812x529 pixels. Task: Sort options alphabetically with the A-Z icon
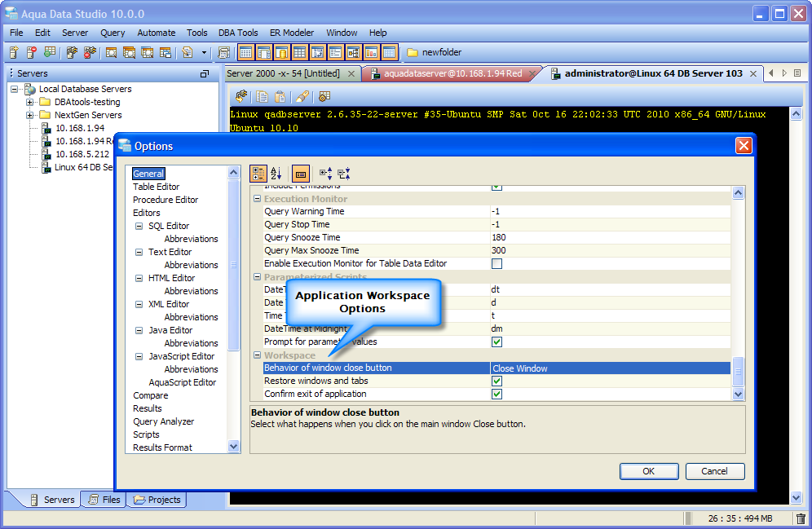(276, 174)
